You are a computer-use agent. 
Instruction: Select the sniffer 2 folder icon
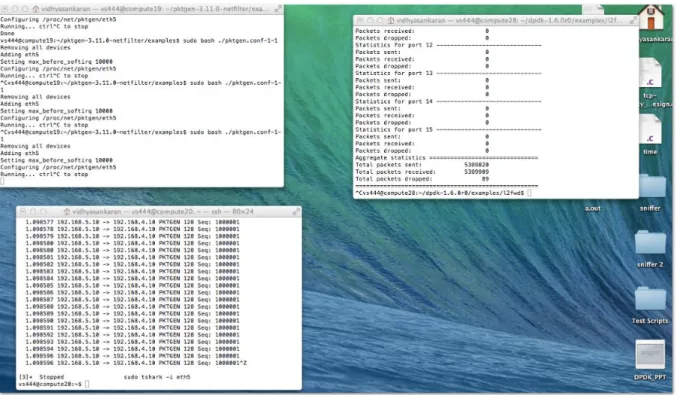[x=651, y=241]
